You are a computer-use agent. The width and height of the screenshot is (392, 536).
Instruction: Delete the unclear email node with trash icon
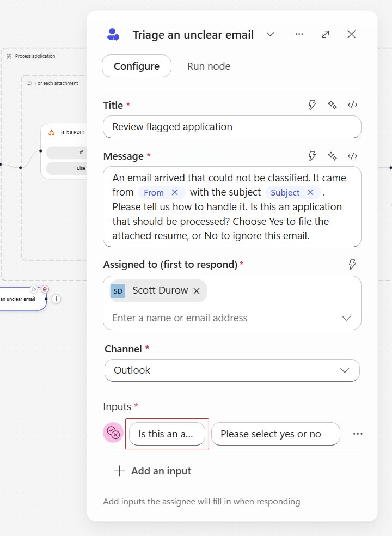(x=45, y=289)
